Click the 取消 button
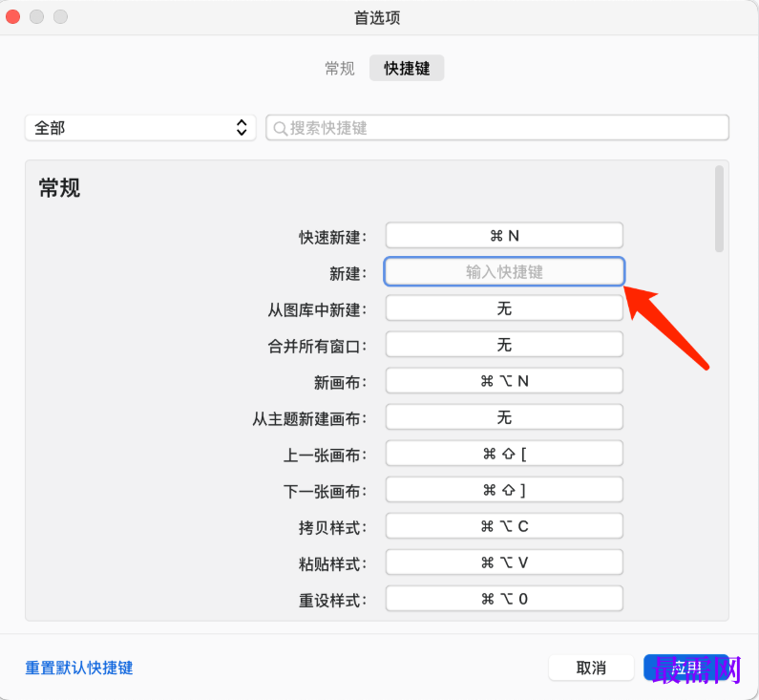This screenshot has height=700, width=759. click(591, 668)
